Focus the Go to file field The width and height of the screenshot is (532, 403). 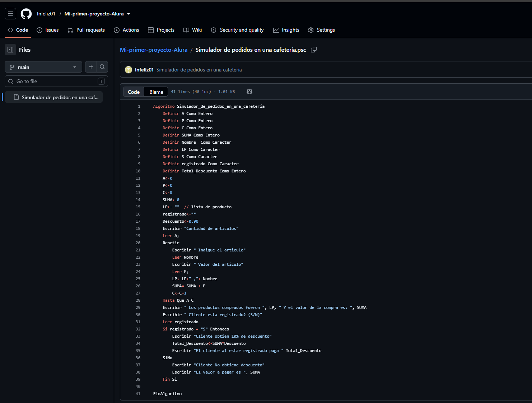pos(56,81)
